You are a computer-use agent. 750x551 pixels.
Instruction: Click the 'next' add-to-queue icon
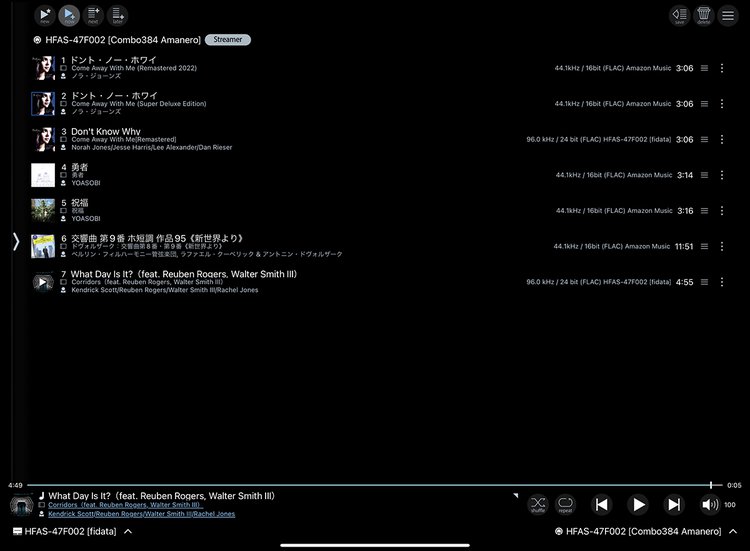93,15
